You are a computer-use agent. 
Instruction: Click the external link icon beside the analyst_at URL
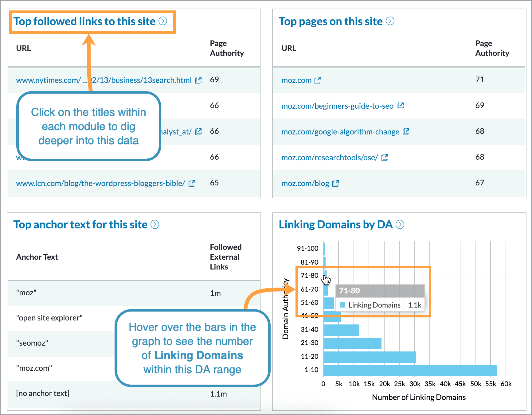[x=198, y=131]
